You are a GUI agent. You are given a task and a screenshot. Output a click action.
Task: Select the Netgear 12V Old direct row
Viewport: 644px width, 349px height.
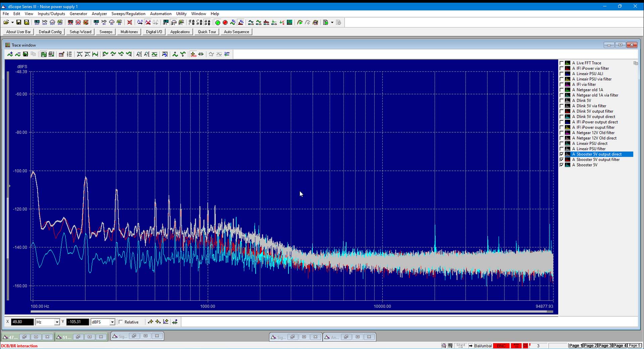click(x=596, y=138)
